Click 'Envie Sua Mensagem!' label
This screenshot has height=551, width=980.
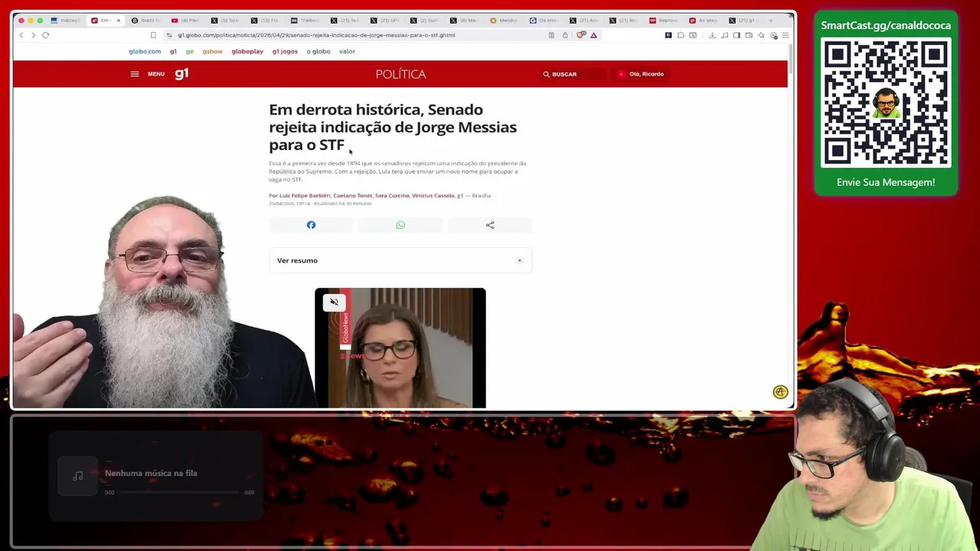tap(886, 182)
